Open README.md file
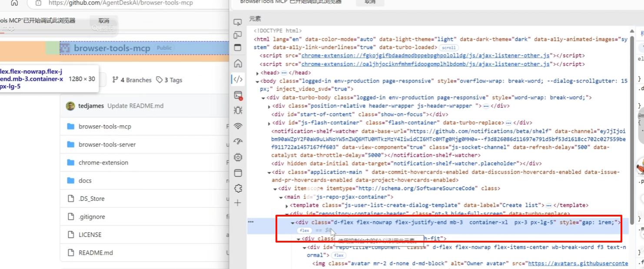644x269 pixels. 96,253
